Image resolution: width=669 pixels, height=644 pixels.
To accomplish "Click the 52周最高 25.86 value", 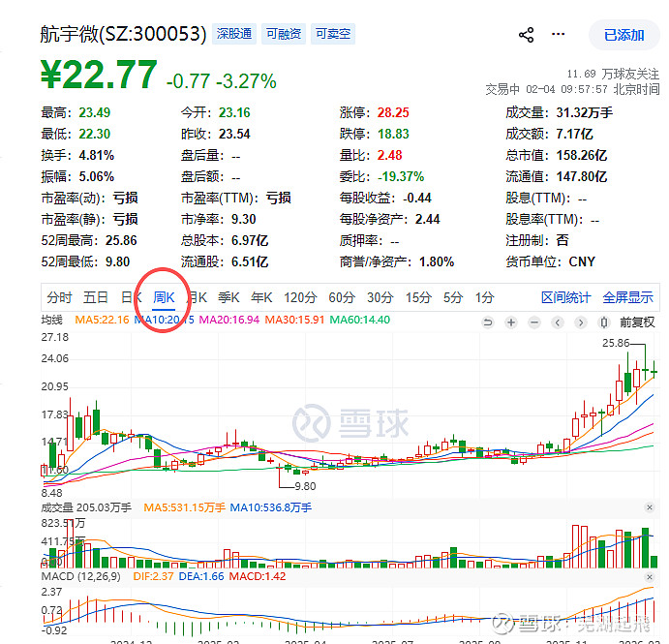I will (x=121, y=240).
